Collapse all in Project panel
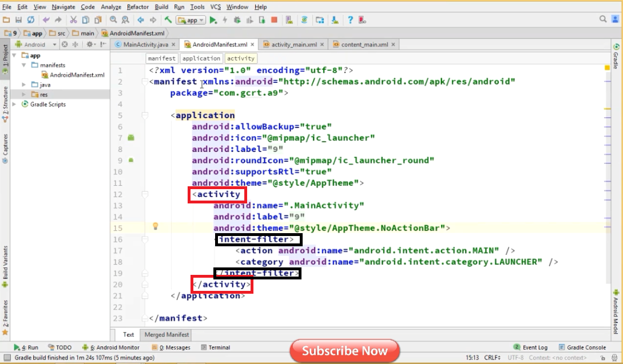Image resolution: width=623 pixels, height=364 pixels. 75,45
